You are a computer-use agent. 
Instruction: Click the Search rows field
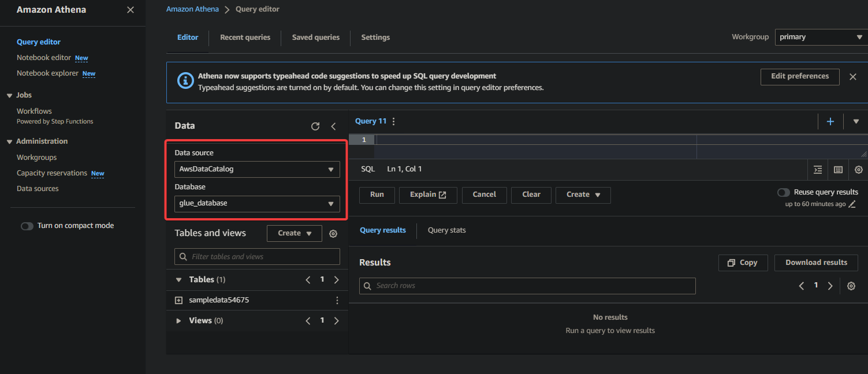527,286
